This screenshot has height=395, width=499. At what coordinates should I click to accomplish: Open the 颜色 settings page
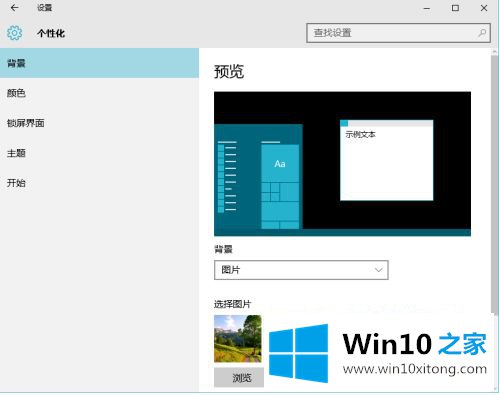point(99,93)
